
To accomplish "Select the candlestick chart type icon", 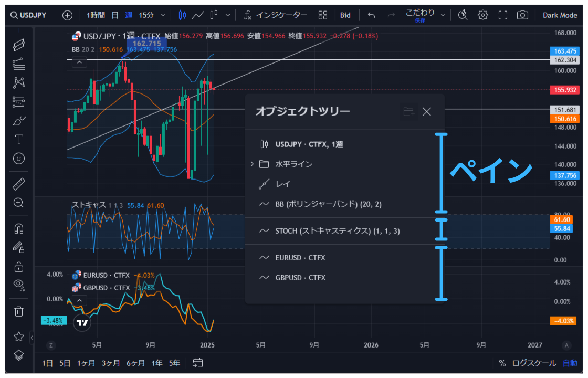I will coord(182,15).
